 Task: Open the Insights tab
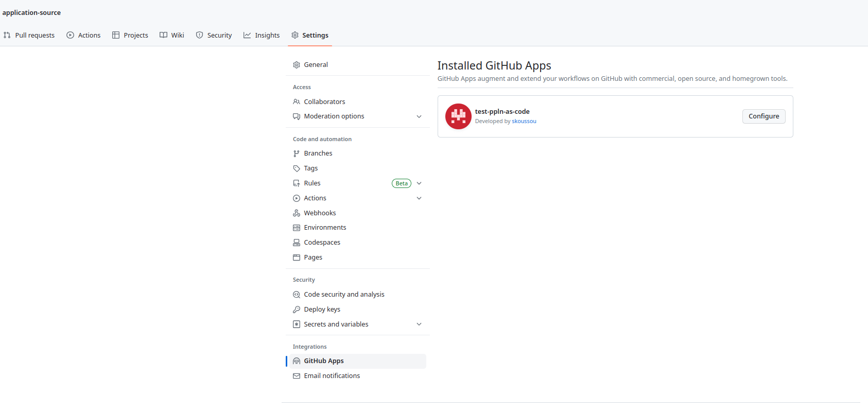(262, 35)
